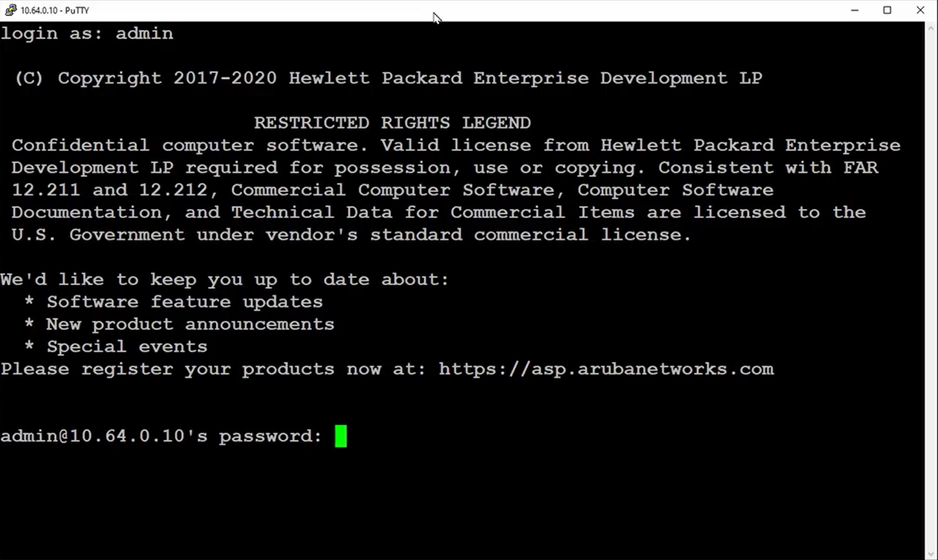Viewport: 938px width, 560px height.
Task: Click the Special events bullet
Action: [116, 346]
